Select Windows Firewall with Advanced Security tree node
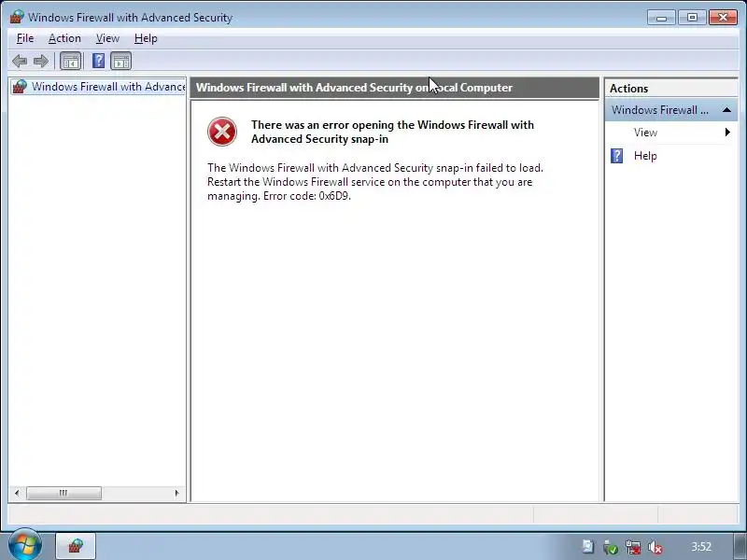This screenshot has height=560, width=747. (x=98, y=87)
